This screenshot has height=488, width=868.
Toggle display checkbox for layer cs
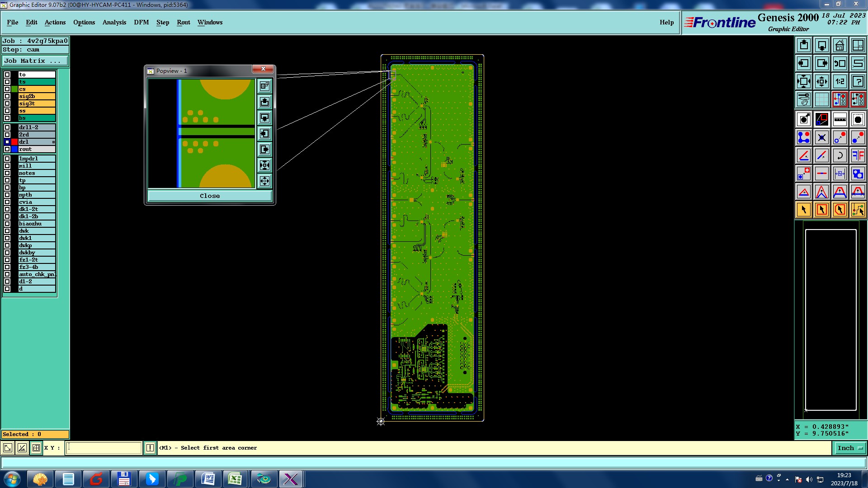7,89
